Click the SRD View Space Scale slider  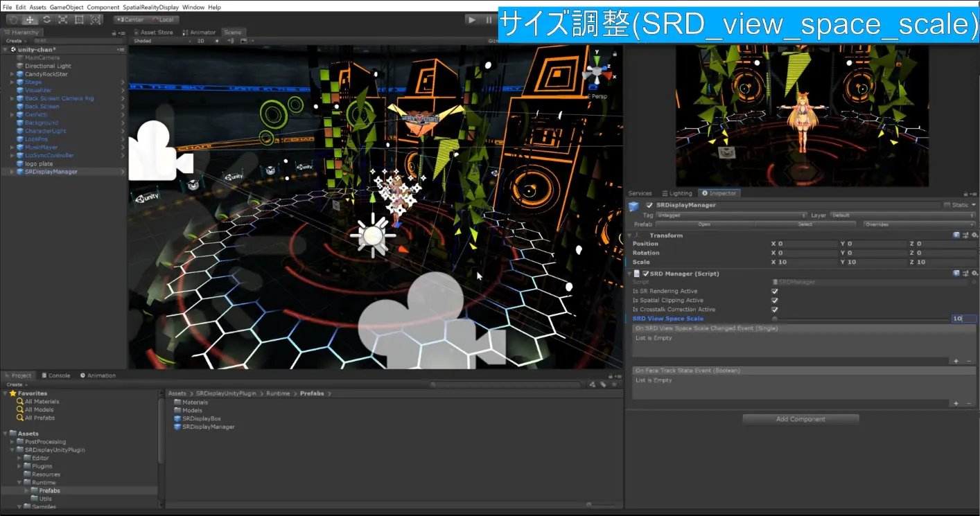coord(861,319)
